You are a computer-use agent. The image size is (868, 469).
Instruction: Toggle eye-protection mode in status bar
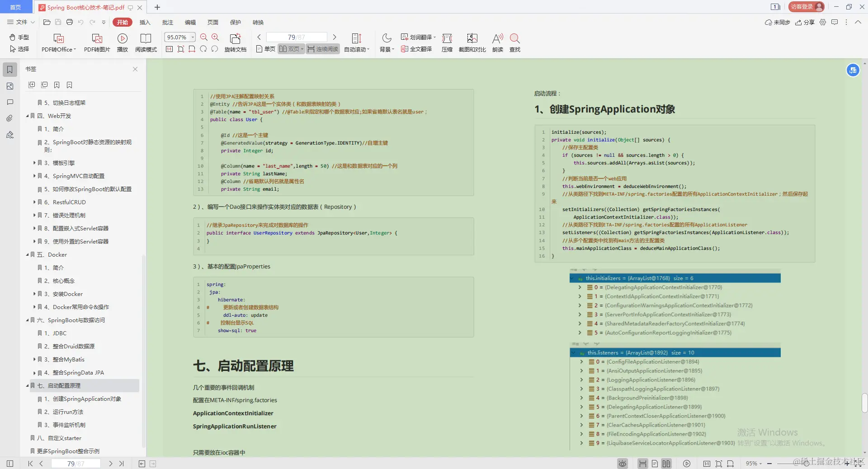[x=623, y=464]
